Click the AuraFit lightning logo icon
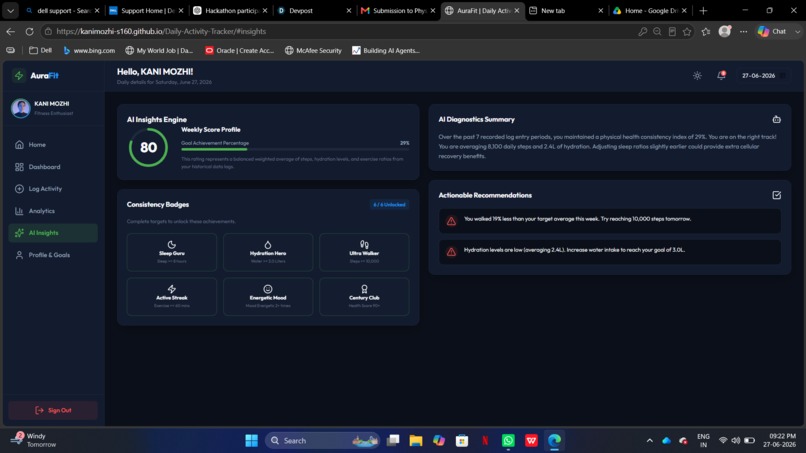Viewport: 806px width, 453px height. point(19,76)
